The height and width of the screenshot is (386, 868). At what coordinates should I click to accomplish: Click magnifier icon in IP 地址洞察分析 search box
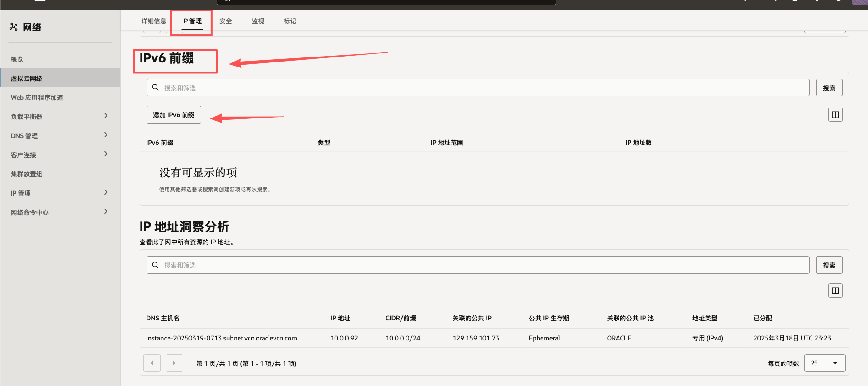(156, 265)
